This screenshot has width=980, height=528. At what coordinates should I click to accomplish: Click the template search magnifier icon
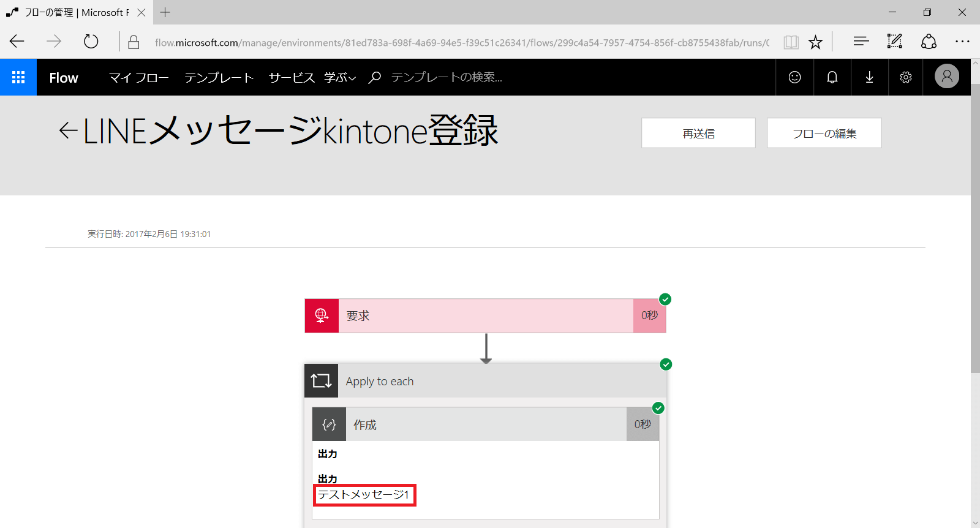click(375, 77)
